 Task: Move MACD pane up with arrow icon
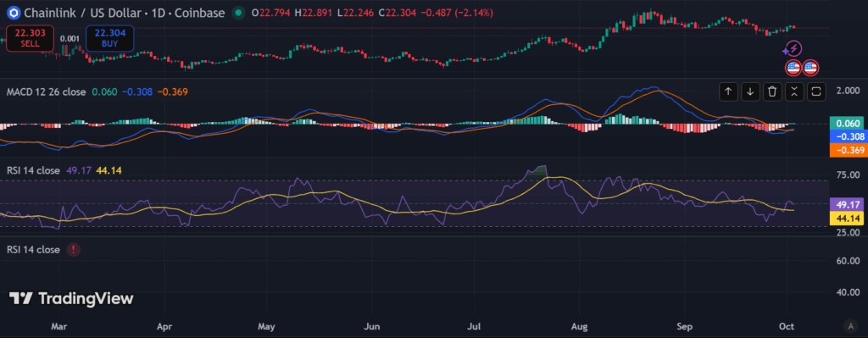point(728,91)
